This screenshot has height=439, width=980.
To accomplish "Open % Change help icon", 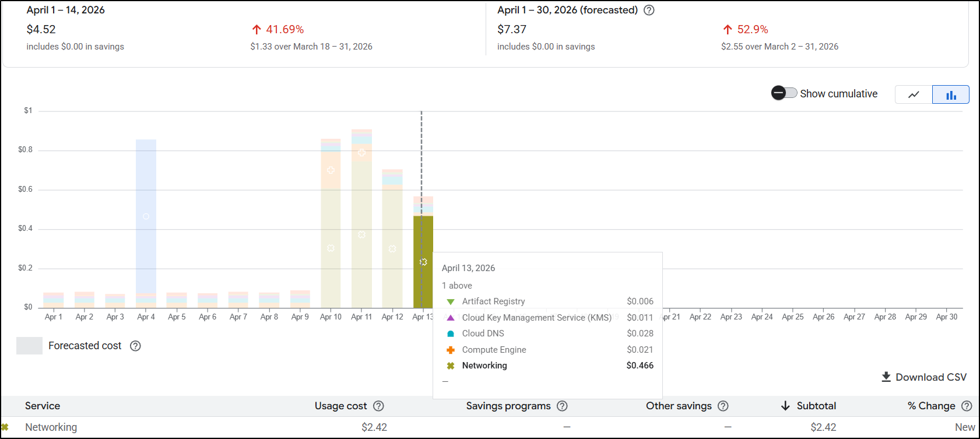I will pyautogui.click(x=967, y=406).
